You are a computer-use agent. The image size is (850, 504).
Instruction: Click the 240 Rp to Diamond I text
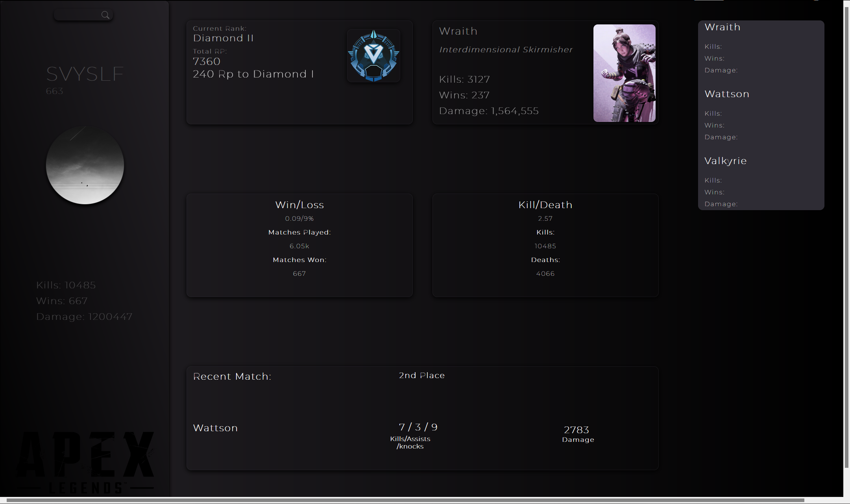[253, 74]
